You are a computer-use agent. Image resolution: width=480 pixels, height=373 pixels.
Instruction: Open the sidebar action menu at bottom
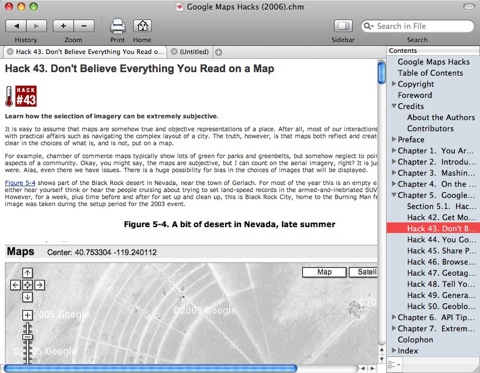point(394,364)
